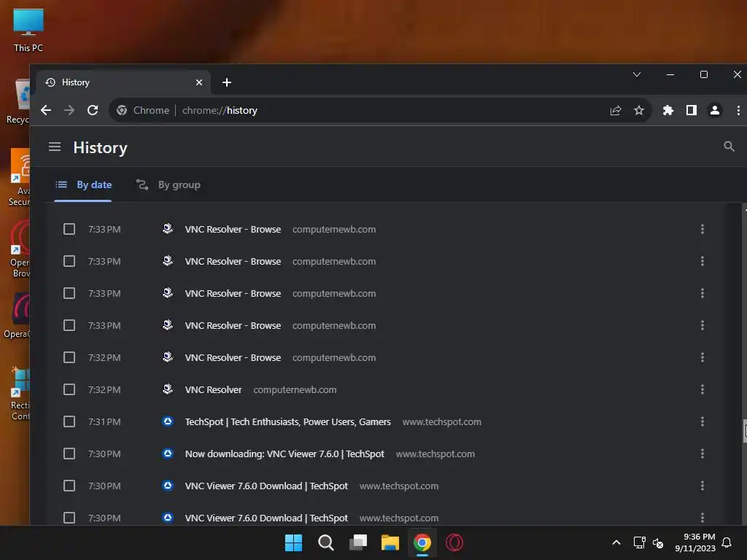Select the History browser tab
Viewport: 747px width, 560px height.
point(124,82)
